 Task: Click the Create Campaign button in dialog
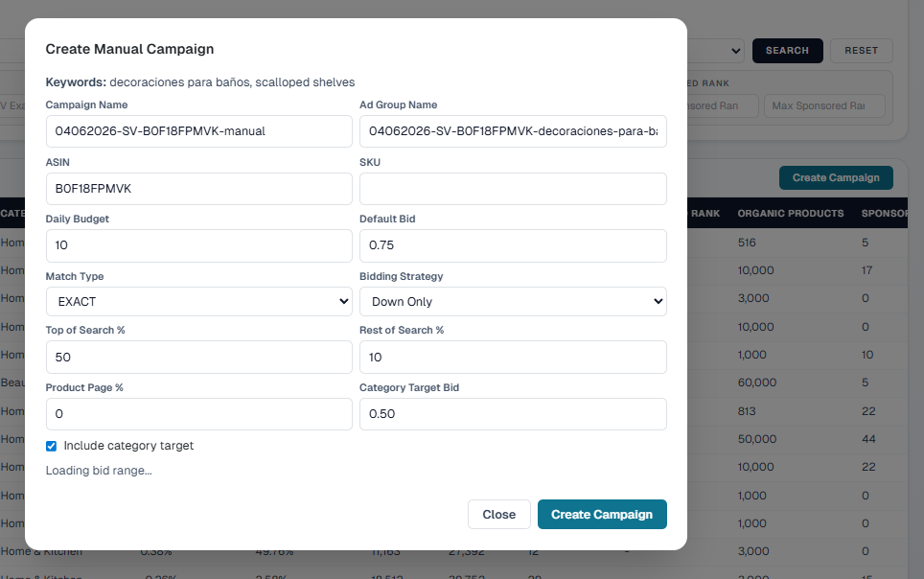pyautogui.click(x=602, y=515)
